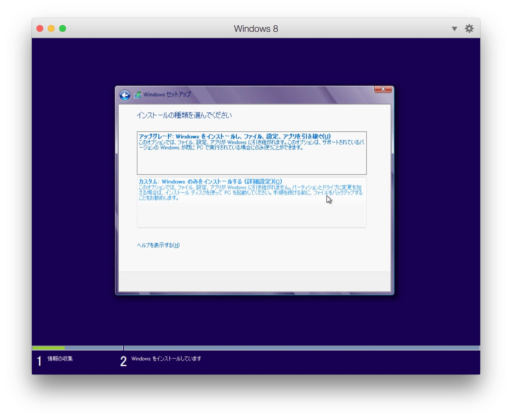Click the green zoom button of the VM window

(63, 28)
